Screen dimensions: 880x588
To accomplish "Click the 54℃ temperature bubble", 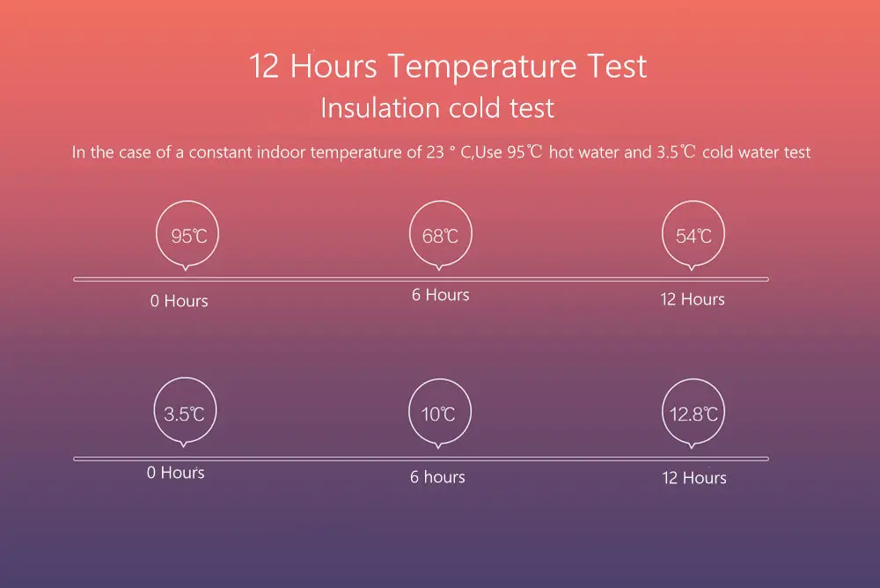I will coord(693,235).
